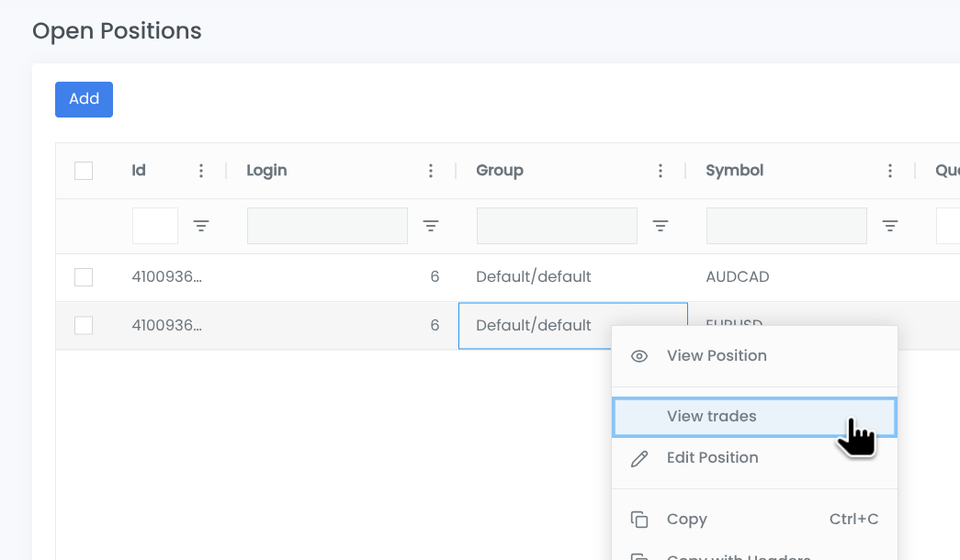Select Edit Position menu entry
This screenshot has height=560, width=960.
click(712, 458)
